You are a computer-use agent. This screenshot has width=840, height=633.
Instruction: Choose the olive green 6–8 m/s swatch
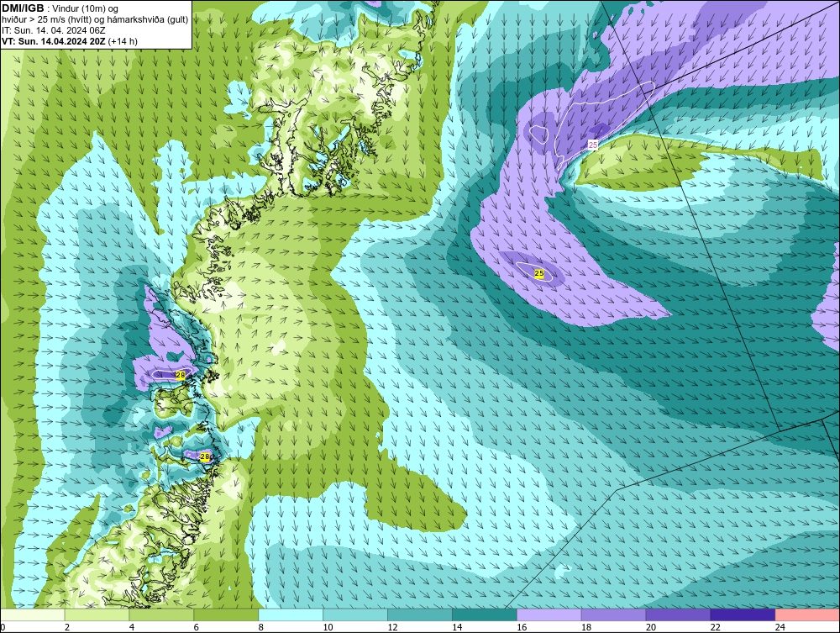[226, 615]
